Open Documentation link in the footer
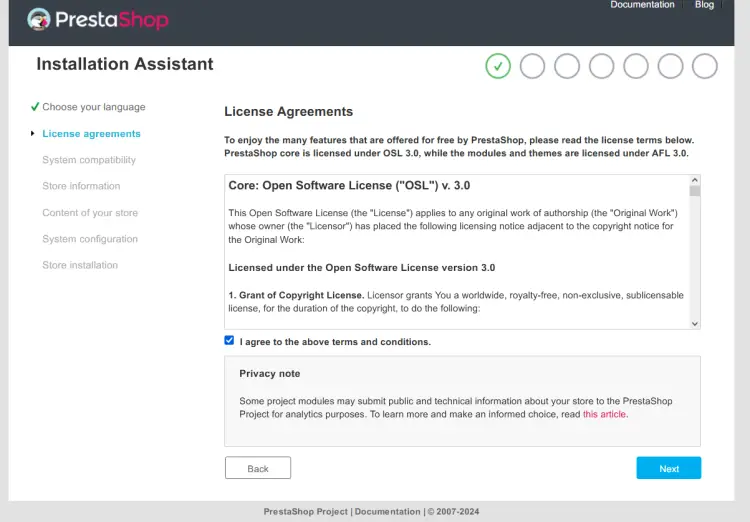 [x=387, y=511]
